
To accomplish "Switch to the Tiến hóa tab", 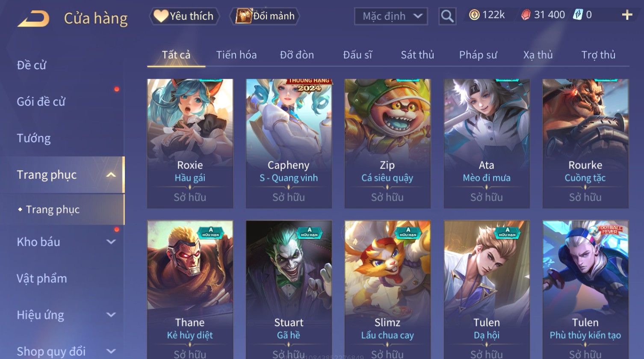I will [236, 55].
